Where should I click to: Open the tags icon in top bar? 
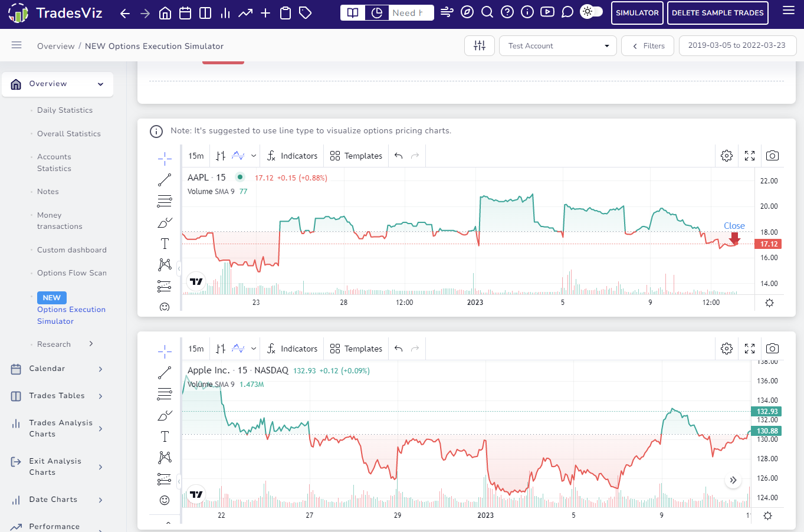coord(306,13)
